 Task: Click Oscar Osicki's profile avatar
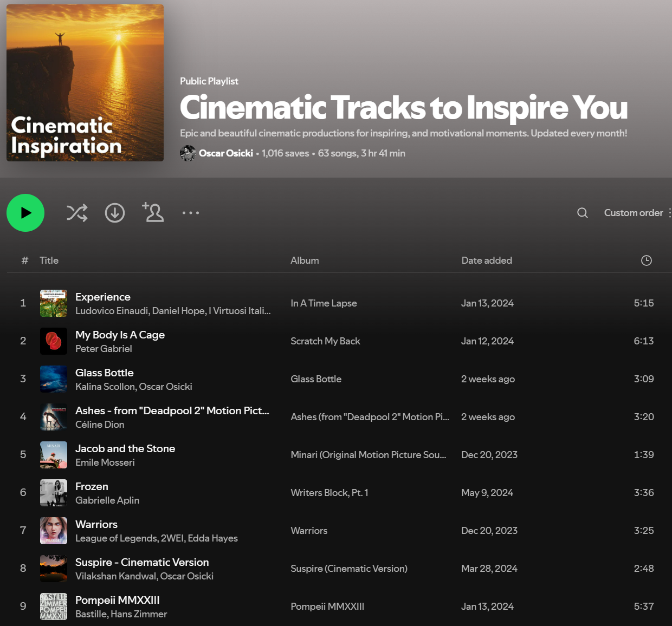click(188, 153)
